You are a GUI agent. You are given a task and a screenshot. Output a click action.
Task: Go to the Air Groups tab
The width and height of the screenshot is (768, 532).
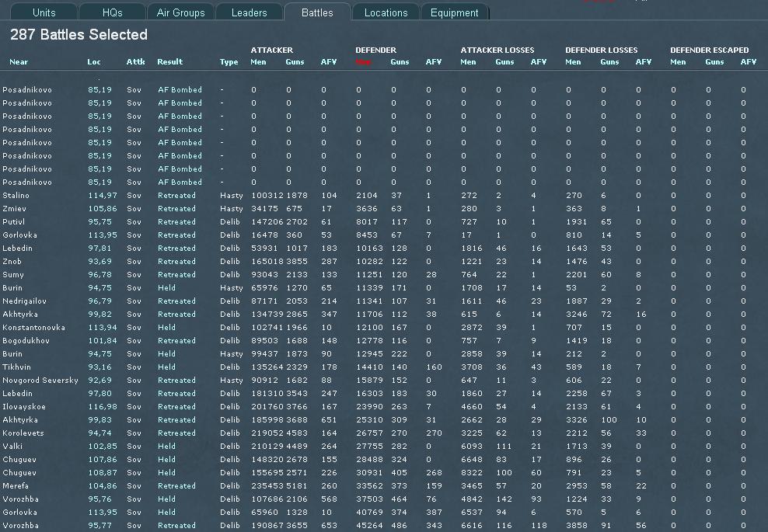click(181, 12)
